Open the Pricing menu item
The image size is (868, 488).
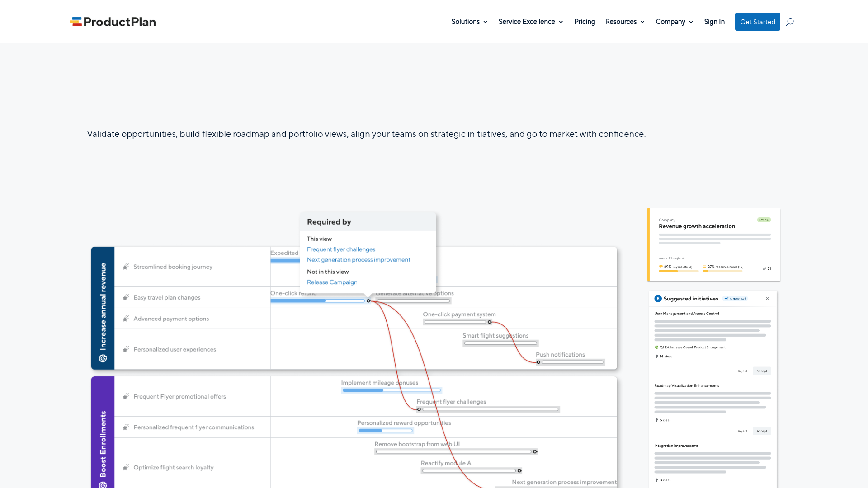584,22
